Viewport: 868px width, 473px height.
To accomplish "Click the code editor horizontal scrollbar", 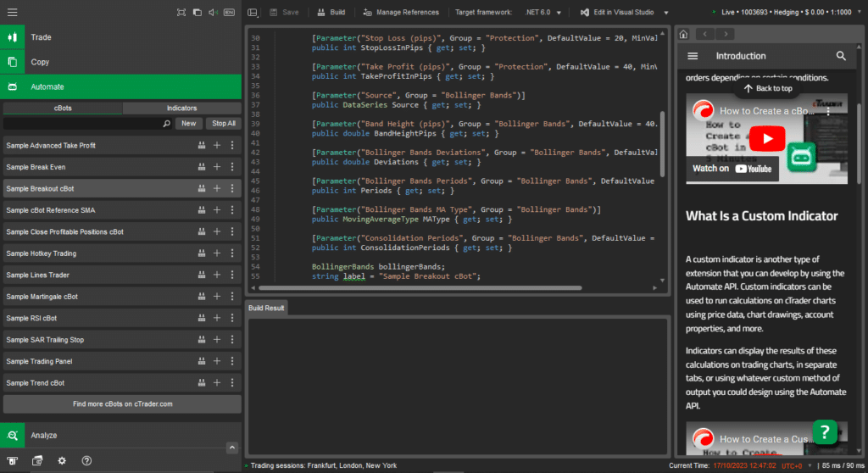I will tap(420, 288).
